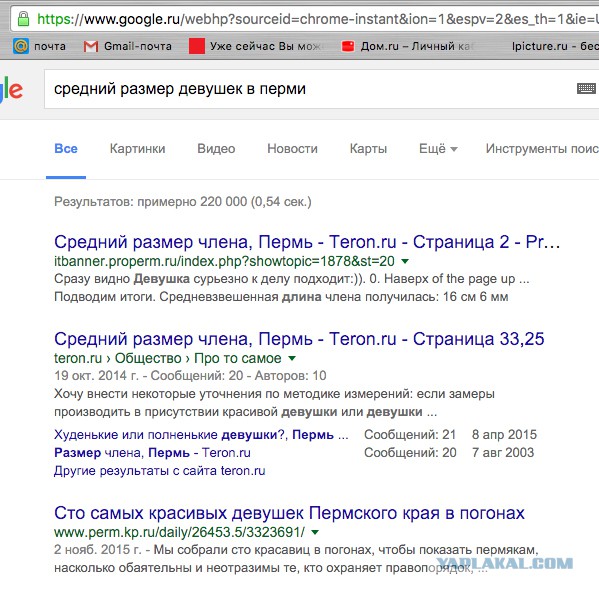Screen dimensions: 599x593
Task: Open 'Сто самых красивых девушек Пермского края' result
Action: [x=289, y=513]
